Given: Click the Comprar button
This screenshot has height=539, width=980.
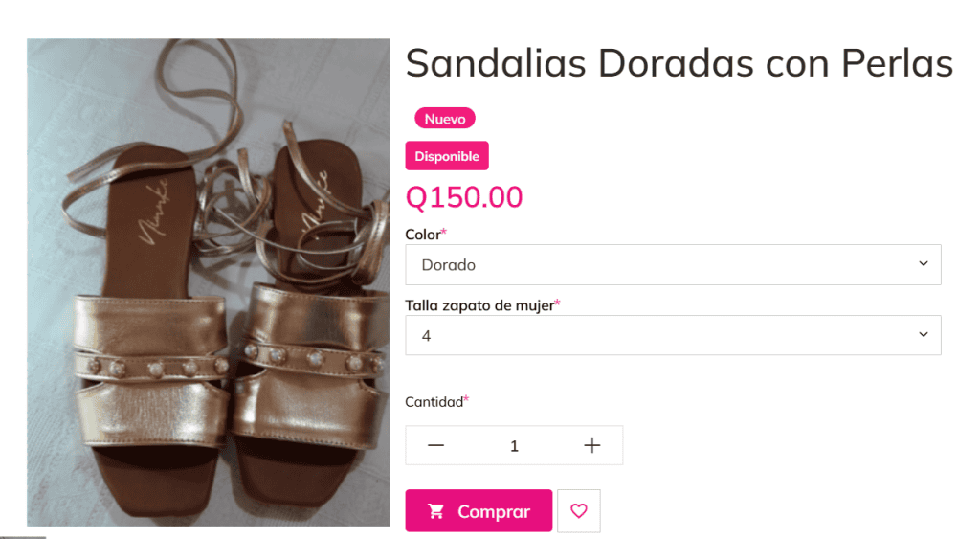Looking at the screenshot, I should pyautogui.click(x=479, y=511).
